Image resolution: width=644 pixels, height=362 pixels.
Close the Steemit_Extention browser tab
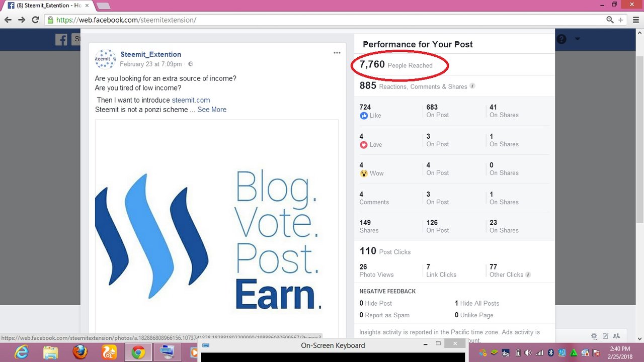[x=87, y=6]
